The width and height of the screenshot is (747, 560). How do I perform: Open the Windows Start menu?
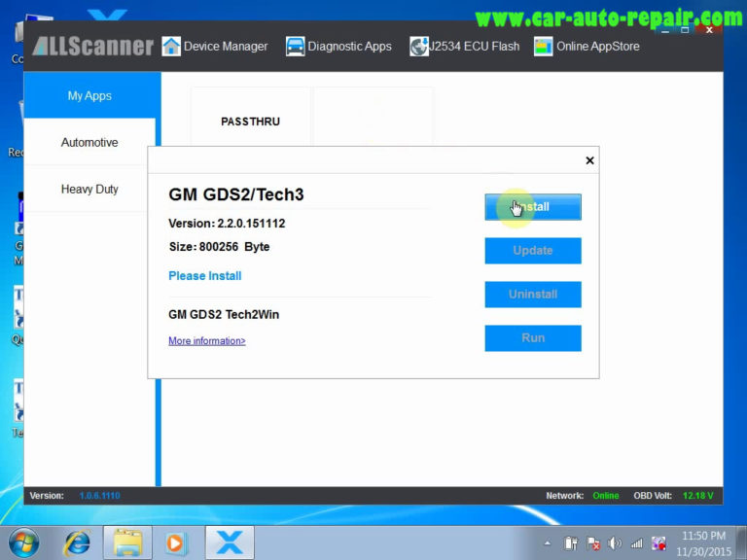coord(23,542)
